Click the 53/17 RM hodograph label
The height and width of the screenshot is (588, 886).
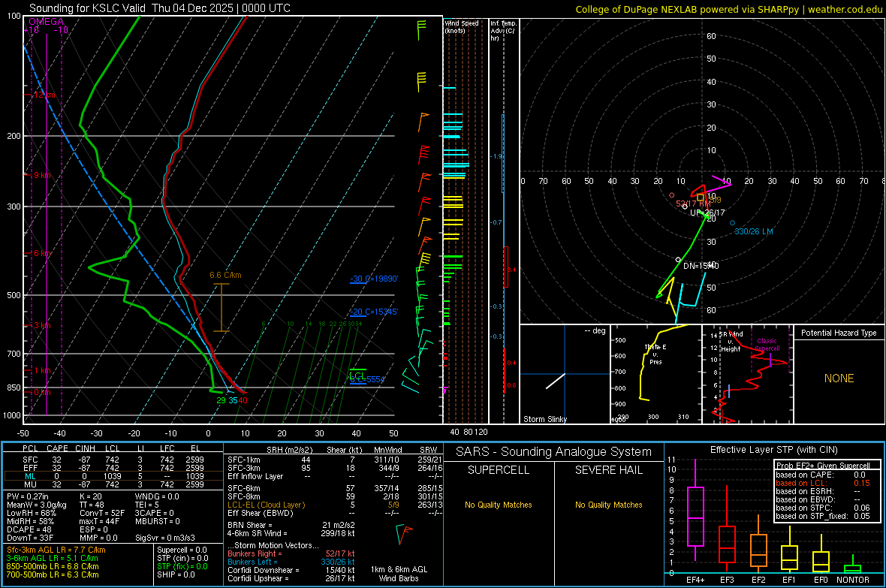693,204
